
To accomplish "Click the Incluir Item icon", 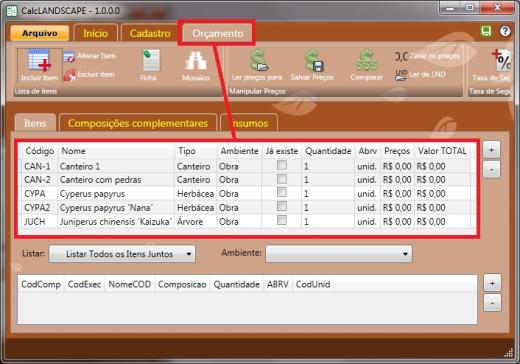I will click(40, 61).
